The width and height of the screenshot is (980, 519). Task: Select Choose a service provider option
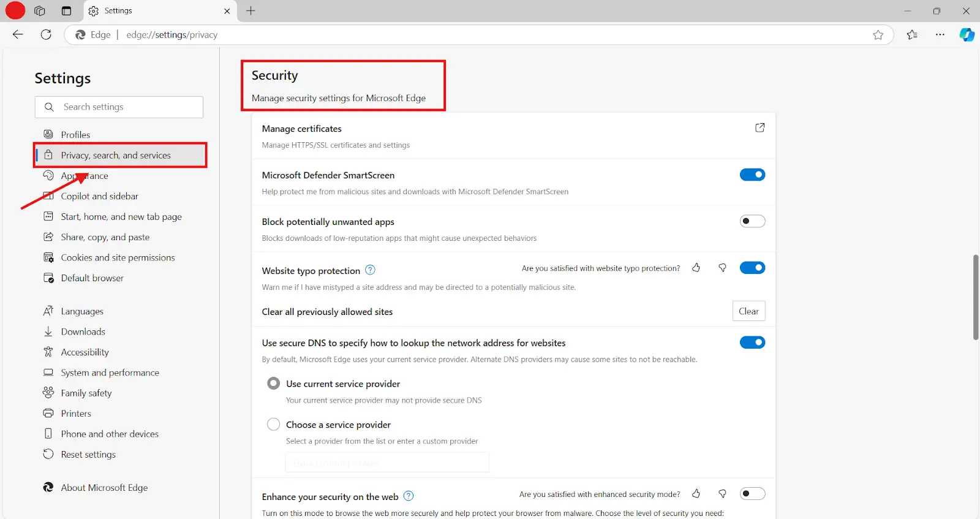[274, 425]
